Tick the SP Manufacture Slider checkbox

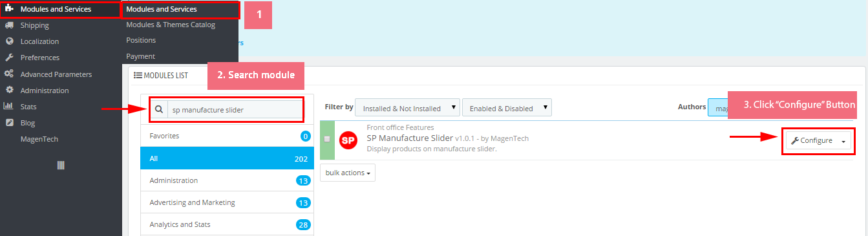[327, 139]
